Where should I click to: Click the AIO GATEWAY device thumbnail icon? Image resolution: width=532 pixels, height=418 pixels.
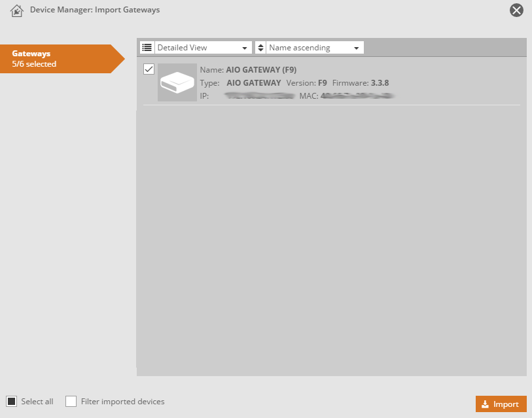(177, 82)
